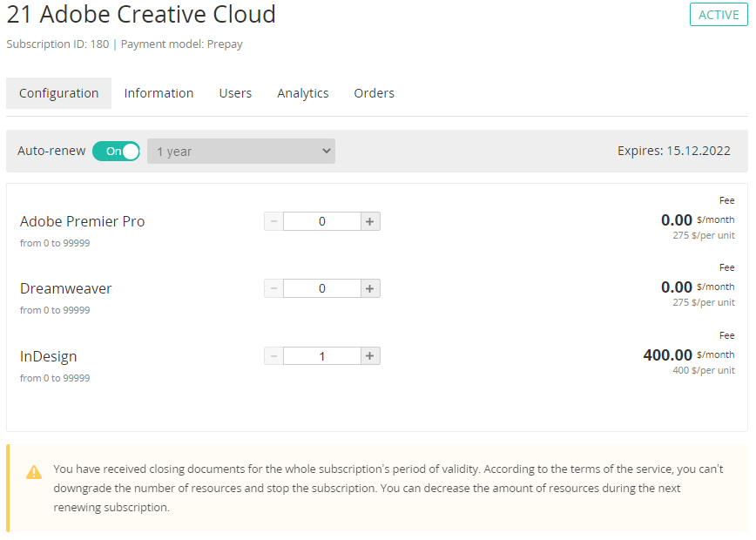Click the closing documents warning message text
This screenshot has height=540, width=756.
(x=388, y=489)
